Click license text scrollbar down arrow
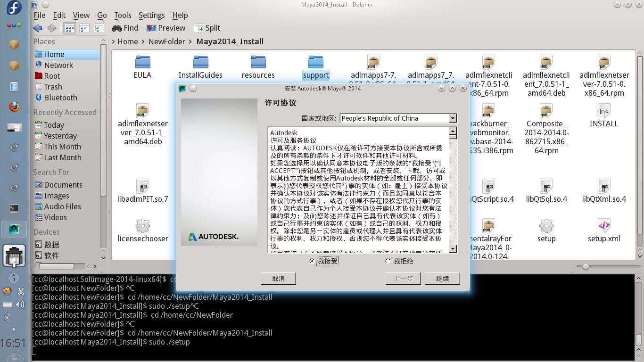644x362 pixels. tap(453, 249)
